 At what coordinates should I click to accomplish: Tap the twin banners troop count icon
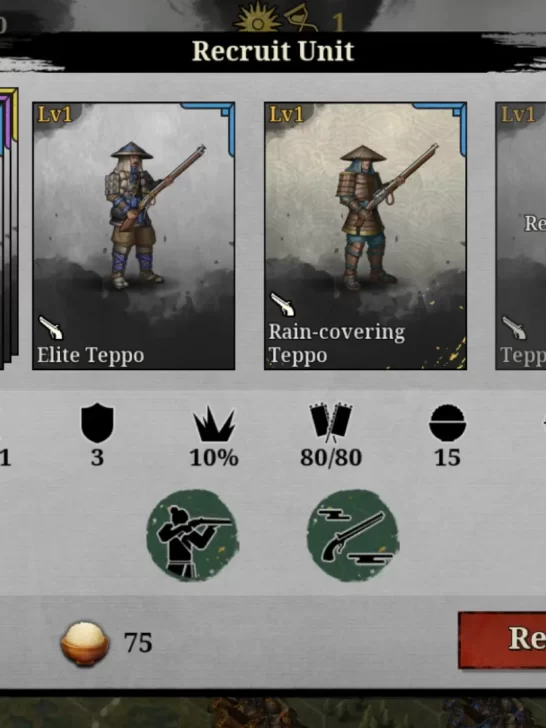[331, 423]
